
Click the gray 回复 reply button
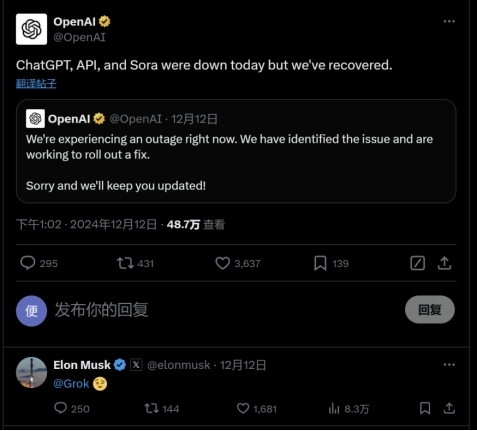(430, 309)
